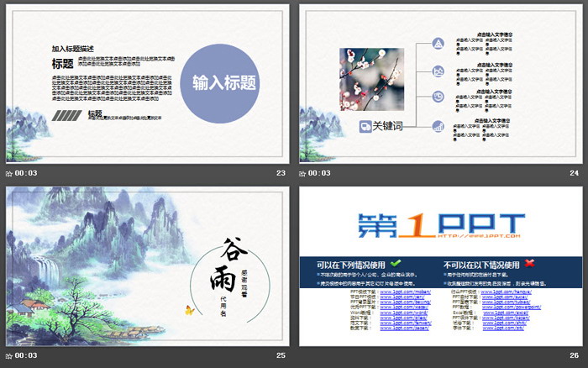Viewport: 588px width, 368px height.
Task: Click the 第1PPT logo on slide 26
Action: [441, 225]
